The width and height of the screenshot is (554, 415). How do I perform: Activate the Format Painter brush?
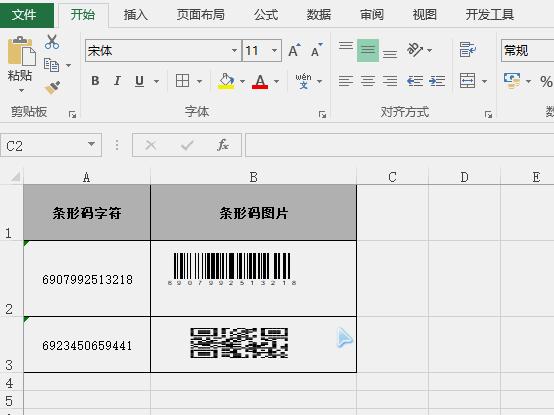point(52,88)
